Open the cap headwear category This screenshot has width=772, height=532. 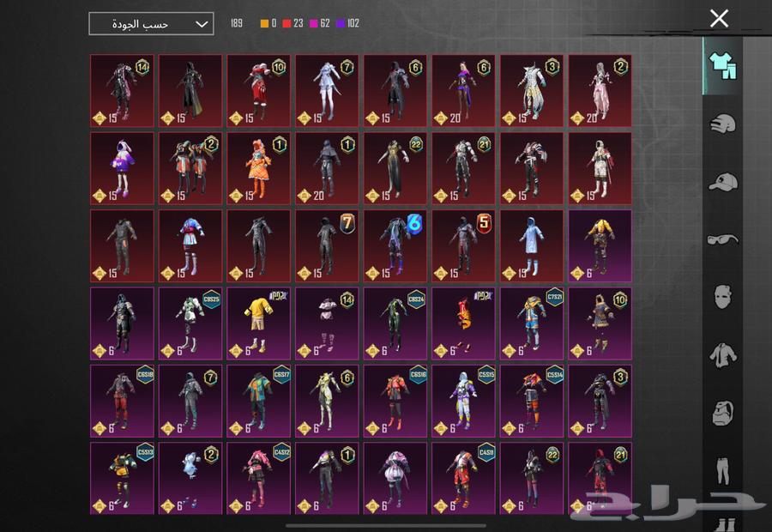(722, 182)
